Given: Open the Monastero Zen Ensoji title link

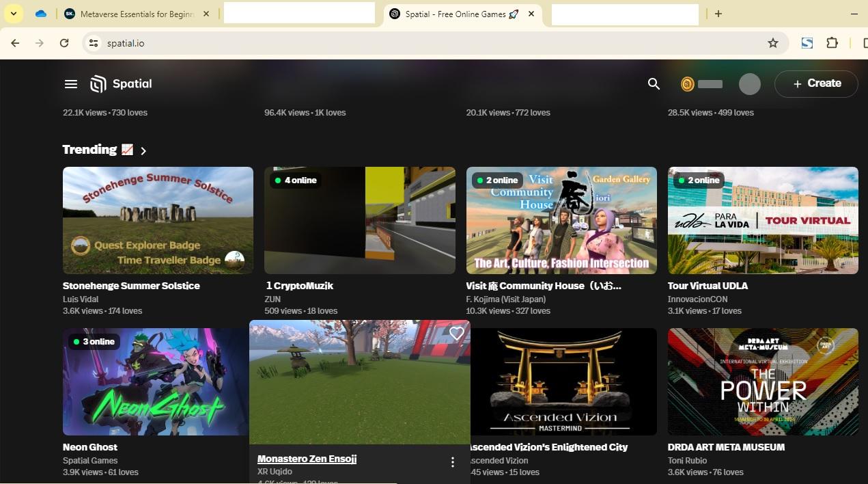Looking at the screenshot, I should point(307,459).
